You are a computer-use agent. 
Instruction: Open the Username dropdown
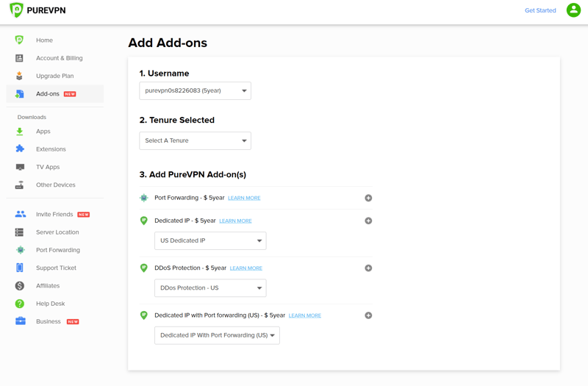tap(195, 90)
